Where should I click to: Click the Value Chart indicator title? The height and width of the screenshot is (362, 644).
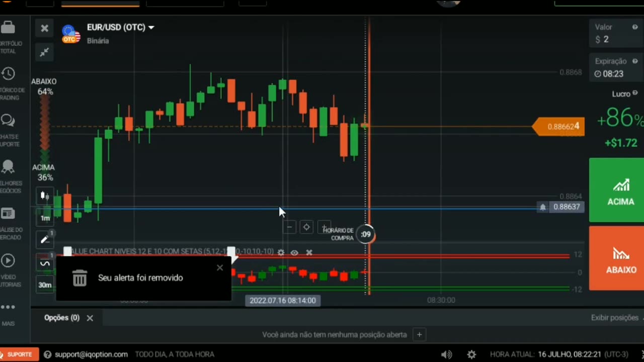point(173,251)
